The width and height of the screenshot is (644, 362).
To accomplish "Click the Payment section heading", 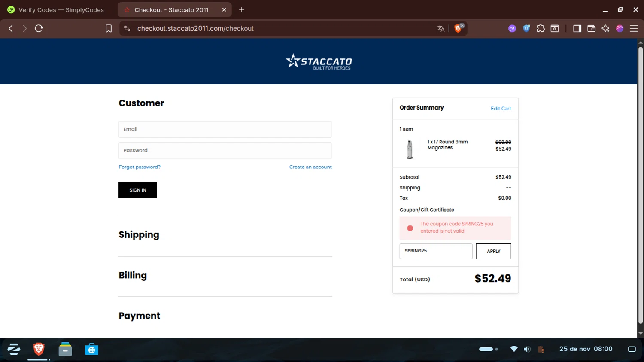I will pyautogui.click(x=139, y=316).
